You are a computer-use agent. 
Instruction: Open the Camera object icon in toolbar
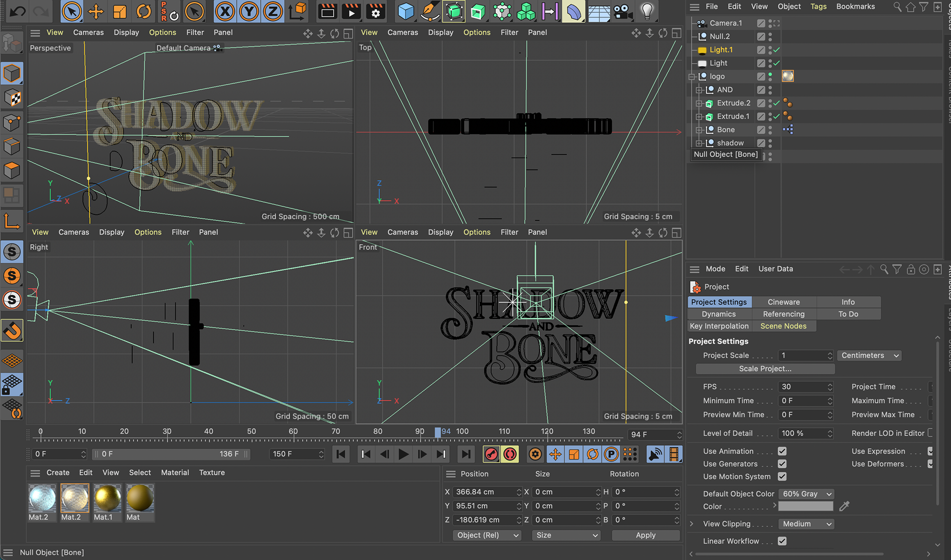[x=623, y=11]
